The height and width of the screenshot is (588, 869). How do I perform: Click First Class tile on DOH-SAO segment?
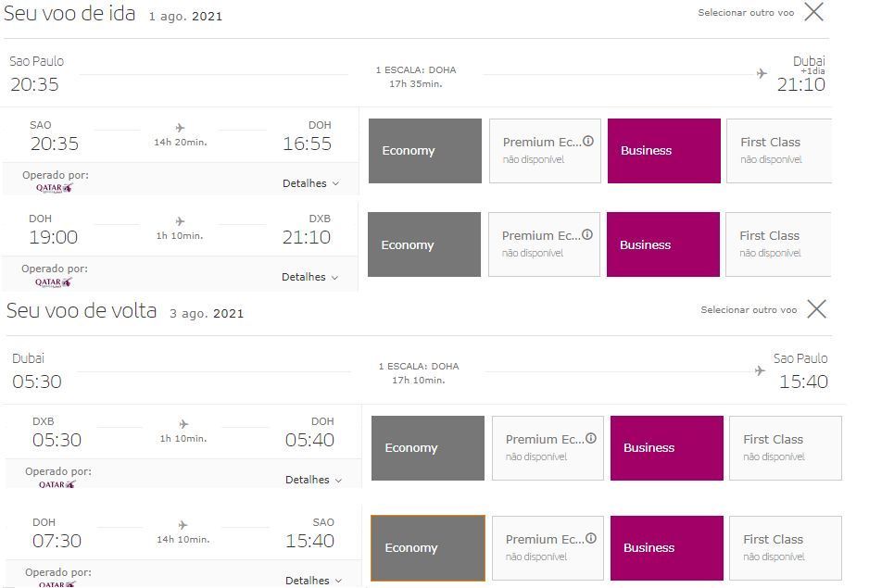coord(786,547)
